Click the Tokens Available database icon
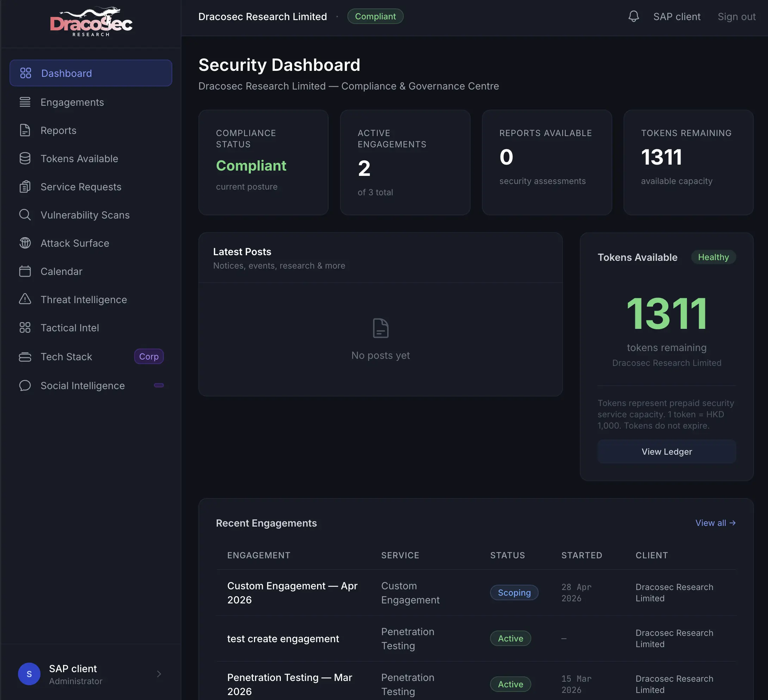This screenshot has height=700, width=768. coord(25,158)
